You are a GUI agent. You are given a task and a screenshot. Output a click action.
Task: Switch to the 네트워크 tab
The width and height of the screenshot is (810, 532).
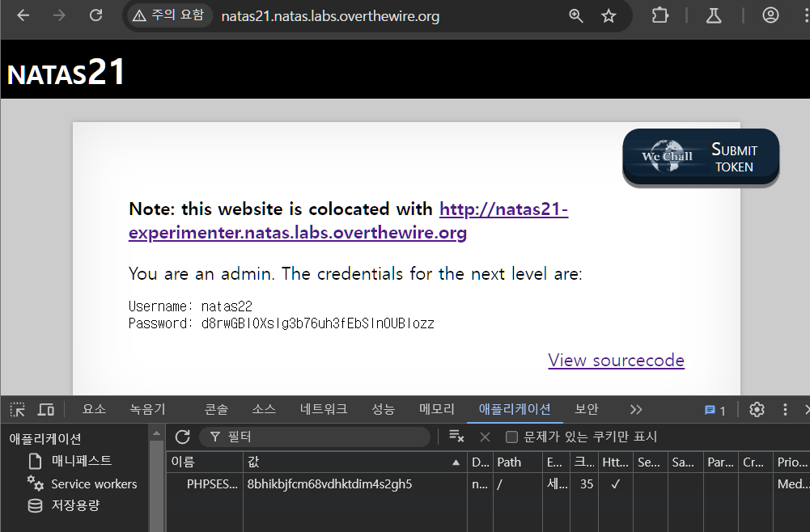click(x=324, y=409)
